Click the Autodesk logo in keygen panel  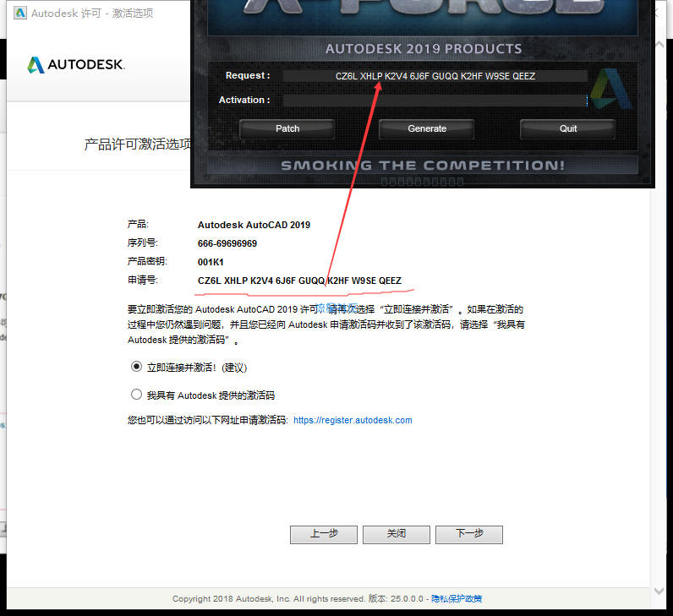(610, 89)
